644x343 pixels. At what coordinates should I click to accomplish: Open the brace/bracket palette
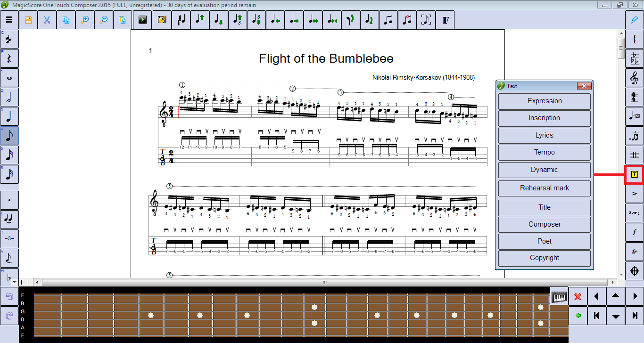635,39
